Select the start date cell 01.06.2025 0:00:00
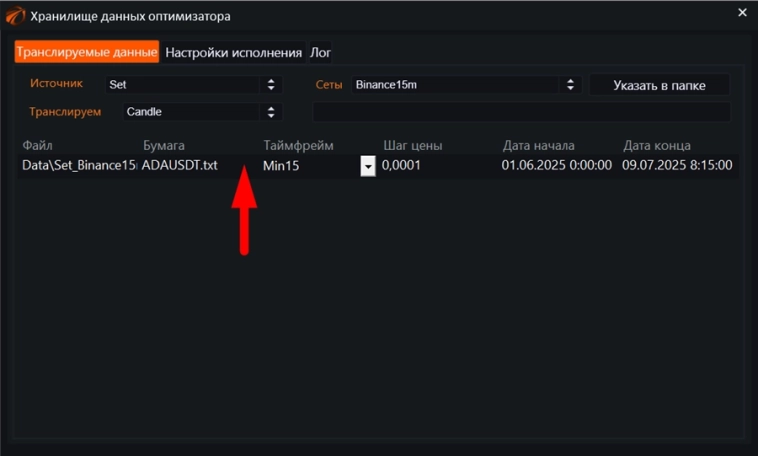Image resolution: width=758 pixels, height=456 pixels. 556,165
